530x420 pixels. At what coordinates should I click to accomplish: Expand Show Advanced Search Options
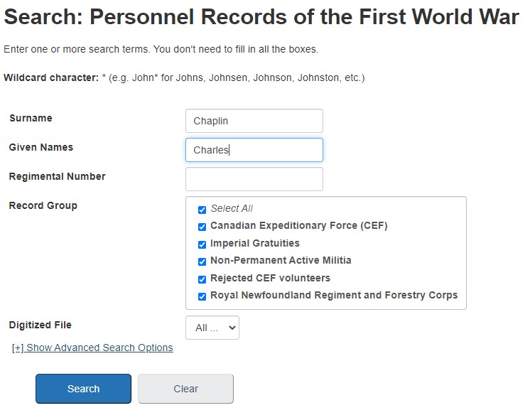pyautogui.click(x=92, y=348)
